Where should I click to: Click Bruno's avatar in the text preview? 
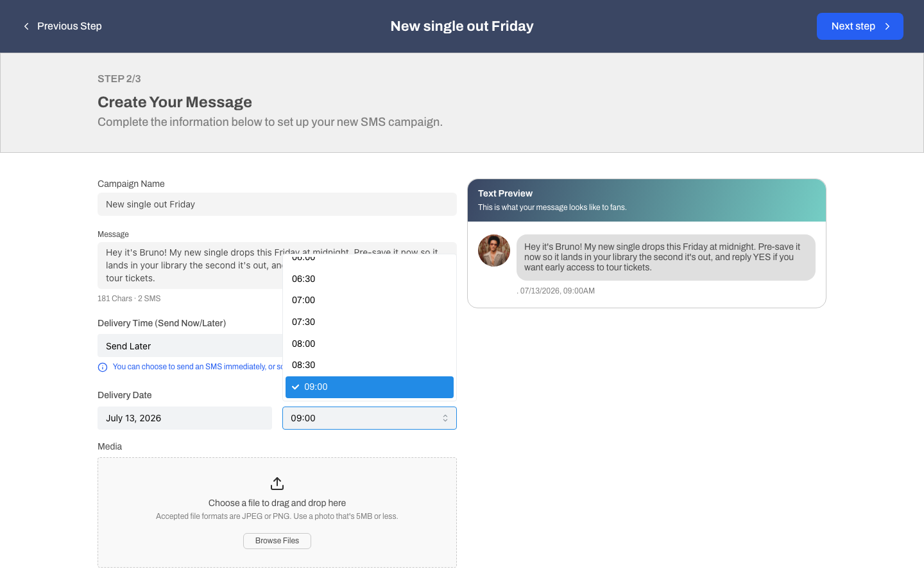click(x=494, y=250)
